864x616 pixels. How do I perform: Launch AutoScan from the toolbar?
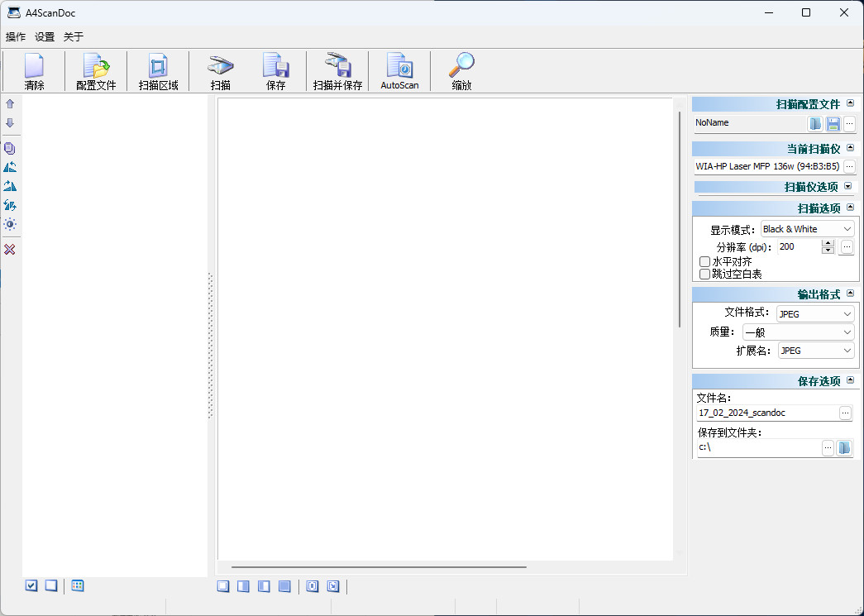pyautogui.click(x=399, y=71)
